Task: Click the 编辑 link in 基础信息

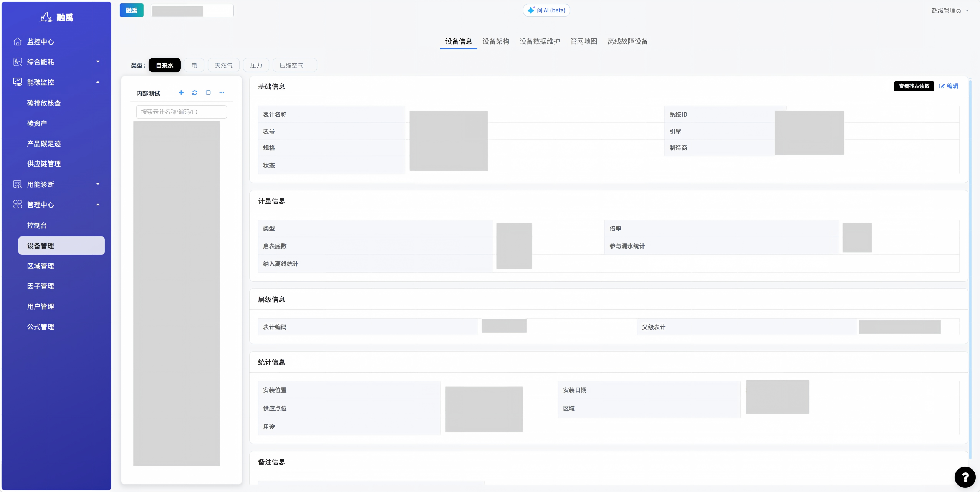Action: (949, 86)
